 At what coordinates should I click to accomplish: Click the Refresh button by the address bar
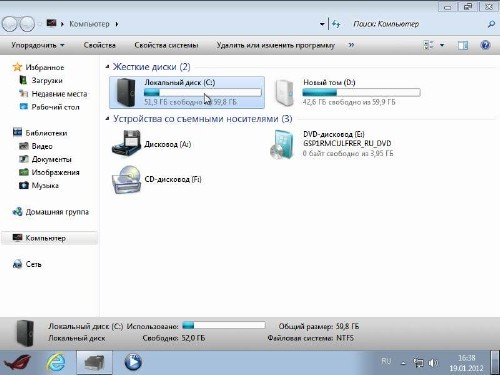point(336,24)
